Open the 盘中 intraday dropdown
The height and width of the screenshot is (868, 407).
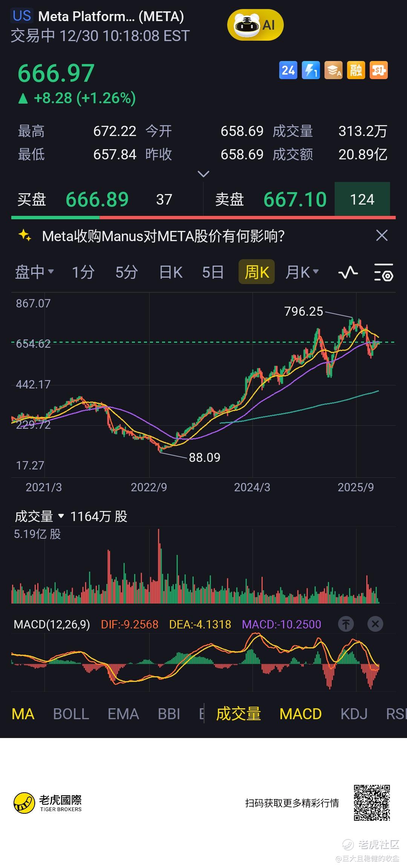point(34,272)
